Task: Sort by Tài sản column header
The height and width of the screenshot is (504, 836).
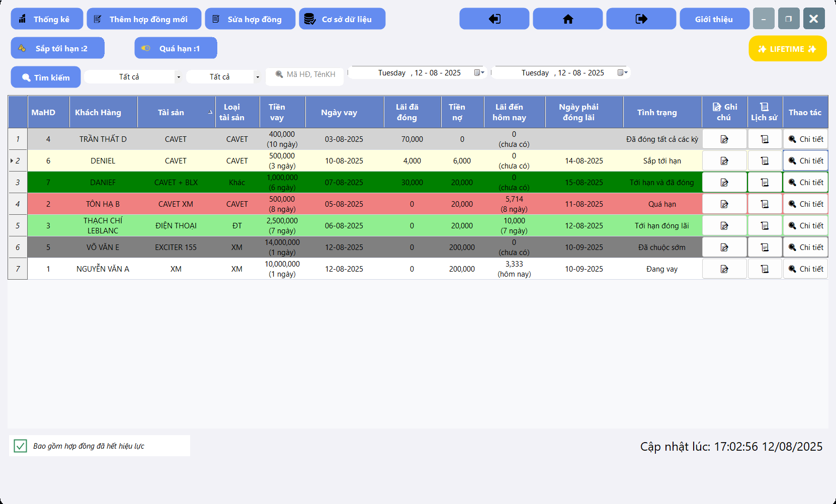Action: (x=176, y=112)
